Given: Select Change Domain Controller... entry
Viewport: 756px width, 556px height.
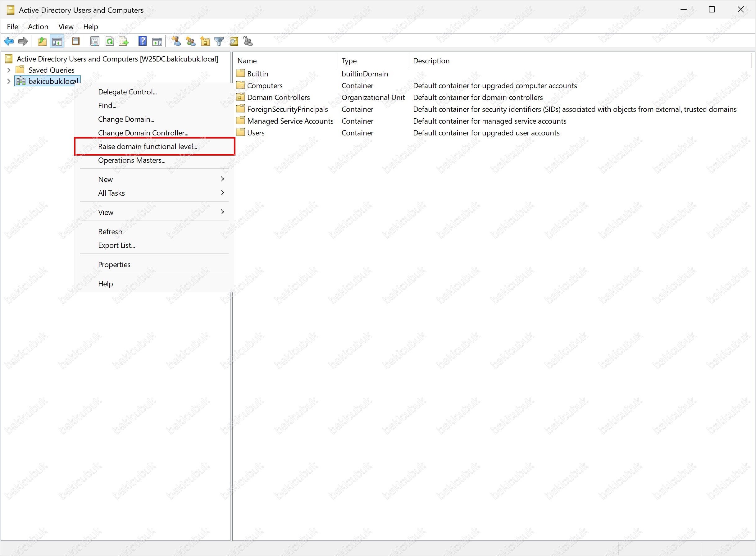Looking at the screenshot, I should [x=154, y=133].
